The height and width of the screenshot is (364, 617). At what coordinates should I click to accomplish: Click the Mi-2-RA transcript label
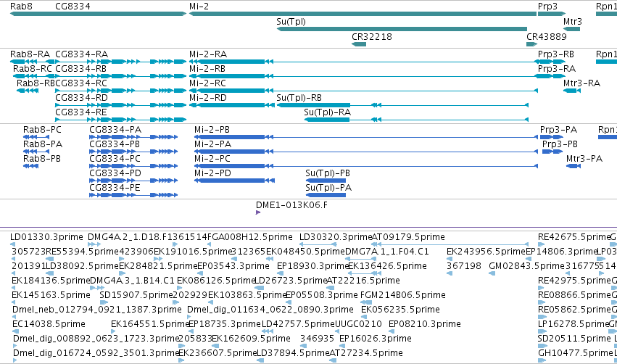208,54
